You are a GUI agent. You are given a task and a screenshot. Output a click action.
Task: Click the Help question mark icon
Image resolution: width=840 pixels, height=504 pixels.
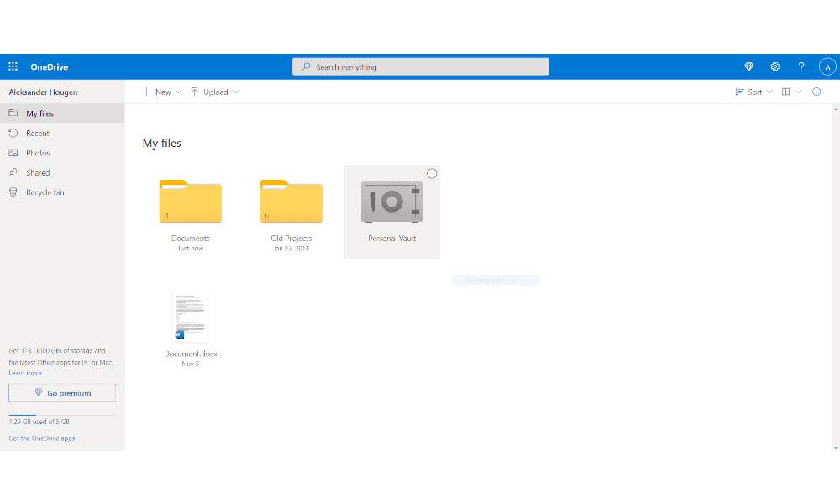(801, 66)
